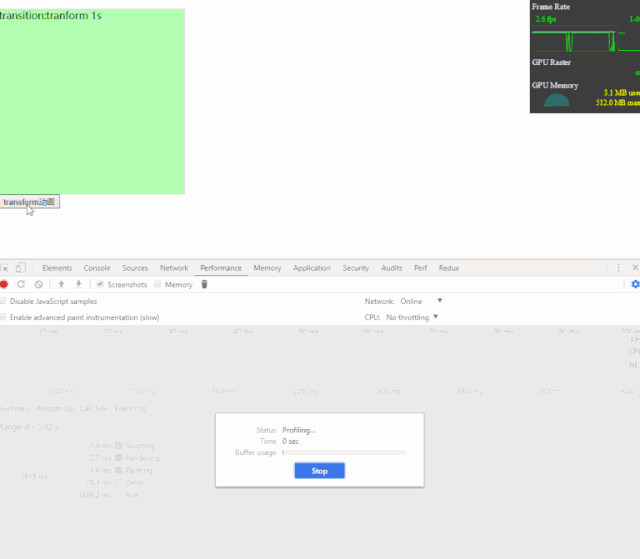Switch to the Memory tab
This screenshot has width=640, height=559.
click(x=267, y=268)
